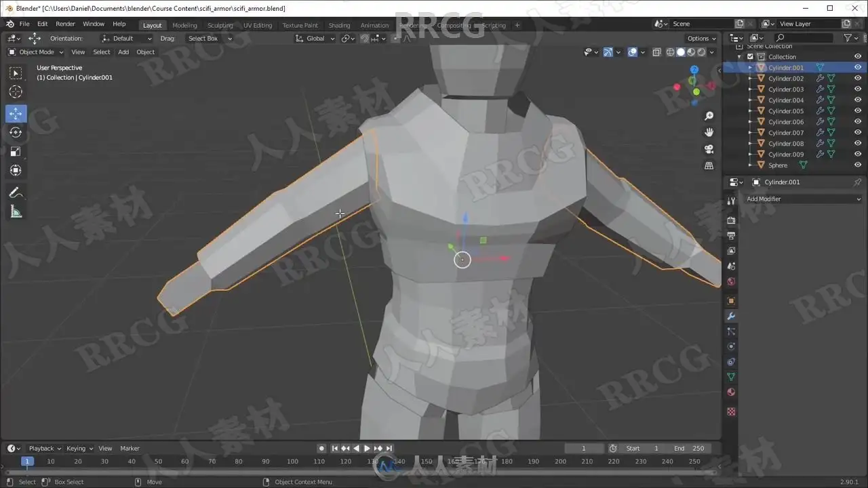
Task: Hide Cylinder.005 using the eye icon
Action: [858, 111]
